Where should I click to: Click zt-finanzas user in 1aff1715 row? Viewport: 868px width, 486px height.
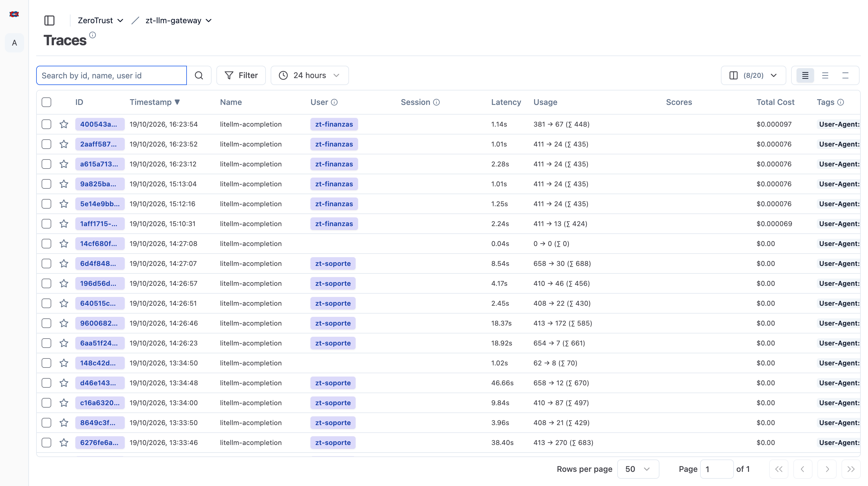pyautogui.click(x=334, y=224)
